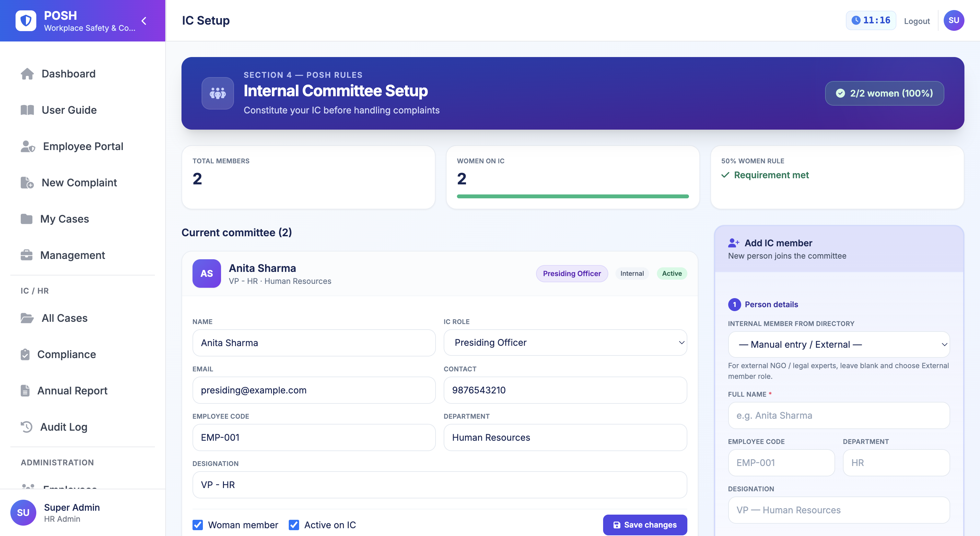The width and height of the screenshot is (980, 536).
Task: Click the Add member Department HR field
Action: pyautogui.click(x=896, y=462)
